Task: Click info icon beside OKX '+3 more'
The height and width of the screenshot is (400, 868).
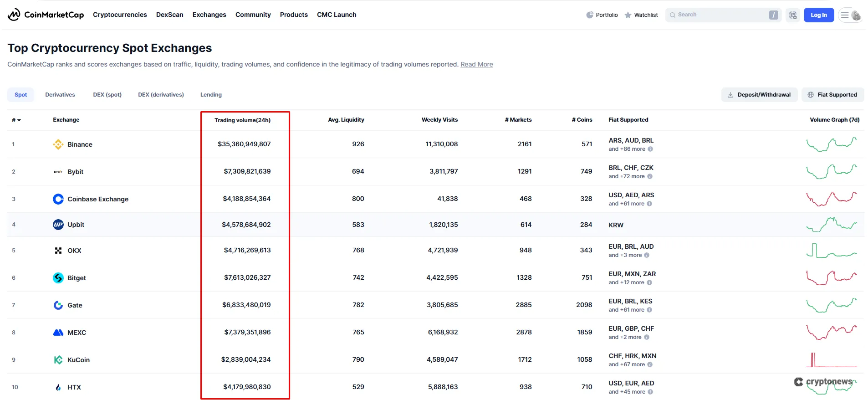Action: click(x=647, y=255)
